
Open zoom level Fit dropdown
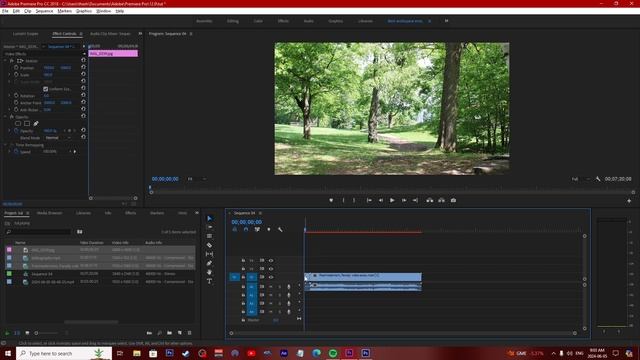coord(197,179)
